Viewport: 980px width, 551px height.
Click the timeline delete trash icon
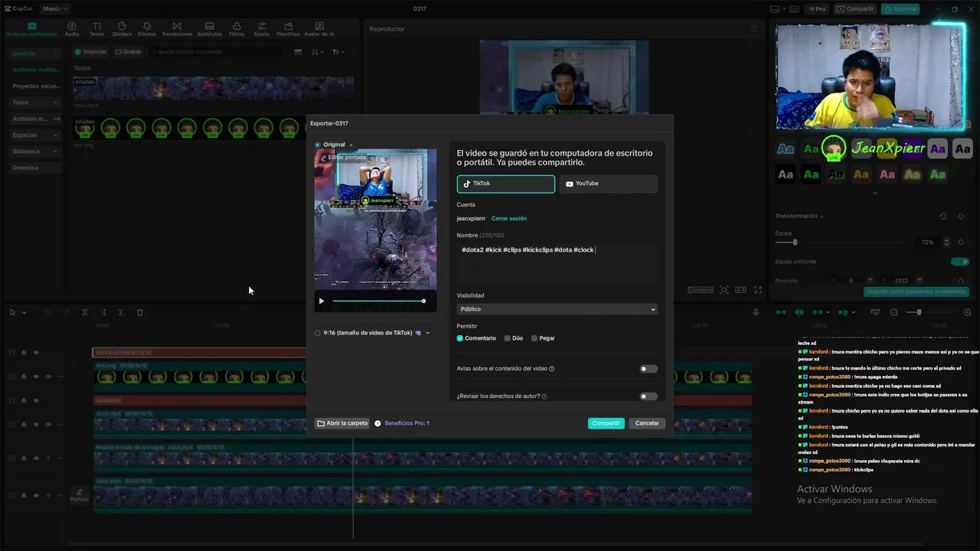[140, 312]
